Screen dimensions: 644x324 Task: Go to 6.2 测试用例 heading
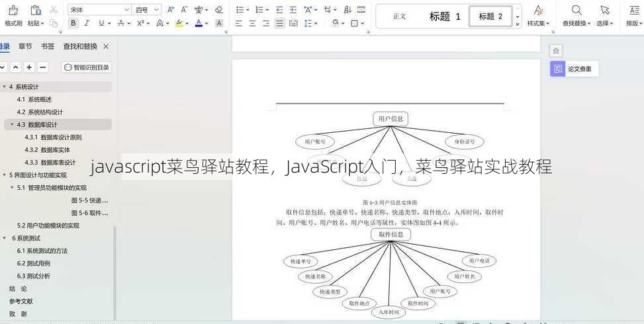point(34,263)
